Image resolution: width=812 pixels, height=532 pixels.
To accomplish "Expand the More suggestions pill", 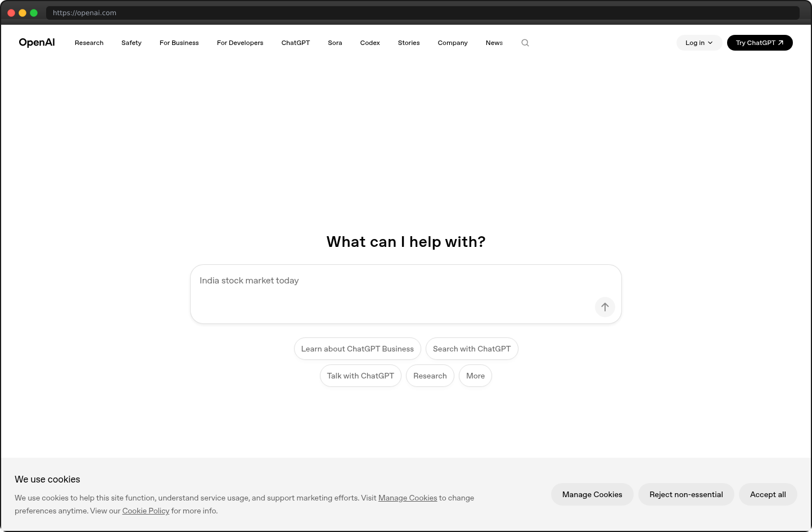I will point(475,376).
